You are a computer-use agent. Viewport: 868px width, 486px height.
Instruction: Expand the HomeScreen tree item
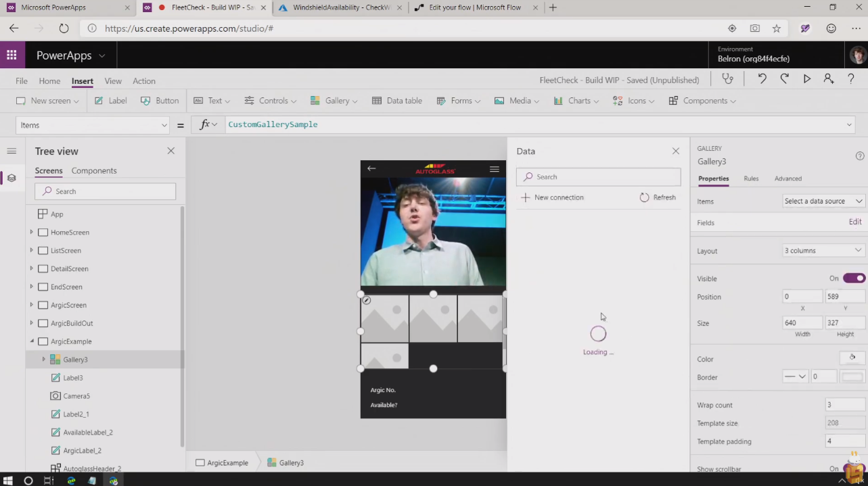[x=31, y=233]
